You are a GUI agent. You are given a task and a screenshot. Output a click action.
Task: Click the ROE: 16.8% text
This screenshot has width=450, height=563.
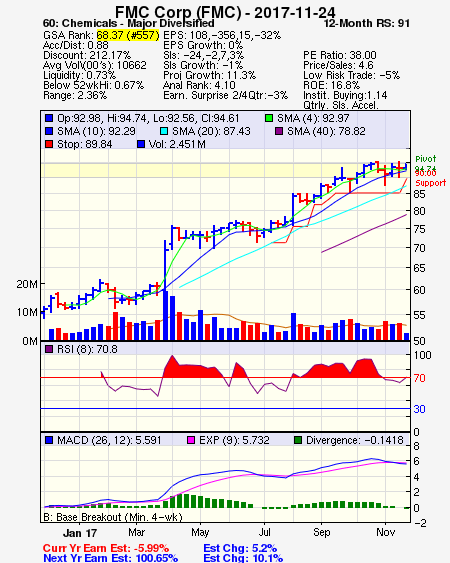point(331,85)
